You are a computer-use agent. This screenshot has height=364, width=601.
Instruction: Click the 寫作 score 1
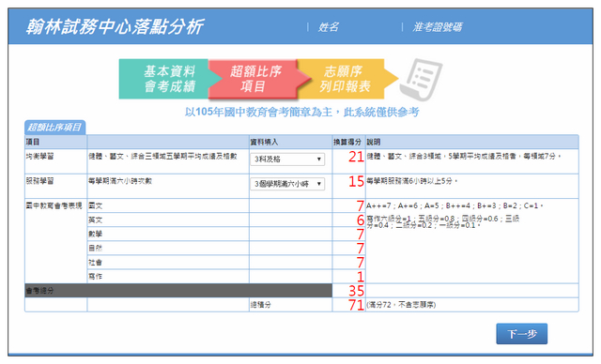click(x=361, y=277)
